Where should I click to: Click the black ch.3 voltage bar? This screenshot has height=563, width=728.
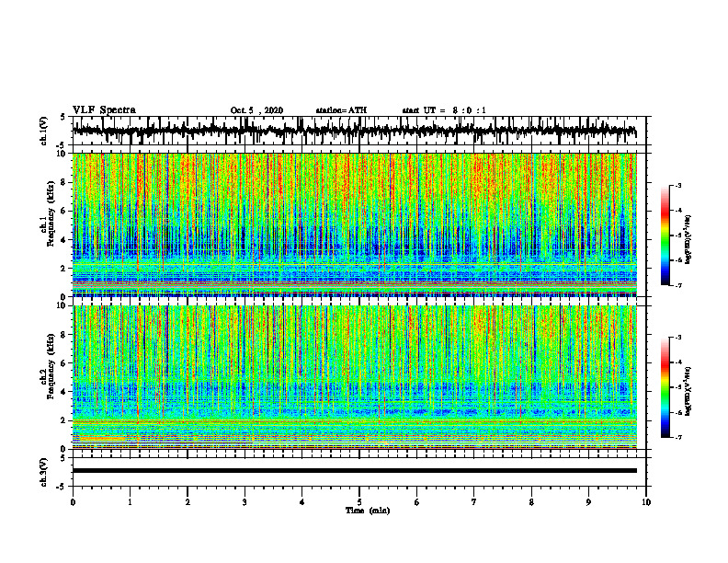coord(355,471)
